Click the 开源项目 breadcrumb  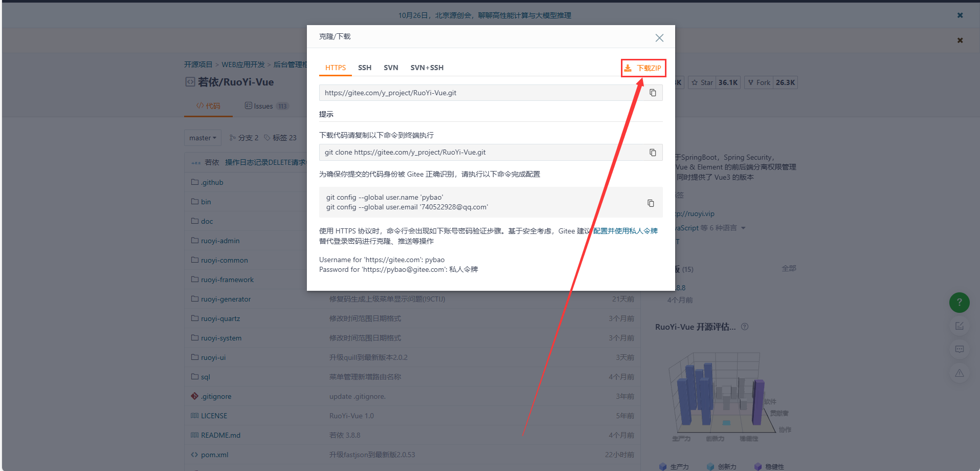tap(198, 65)
